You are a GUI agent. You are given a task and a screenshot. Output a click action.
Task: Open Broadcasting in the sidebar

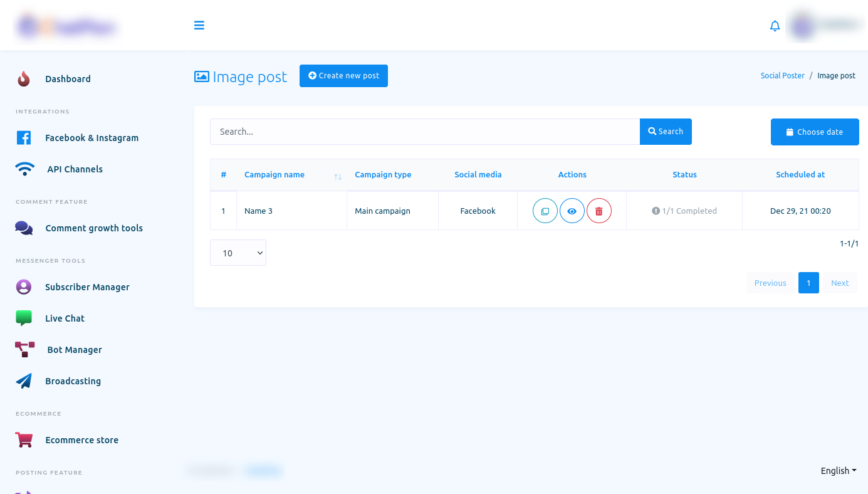pyautogui.click(x=73, y=381)
